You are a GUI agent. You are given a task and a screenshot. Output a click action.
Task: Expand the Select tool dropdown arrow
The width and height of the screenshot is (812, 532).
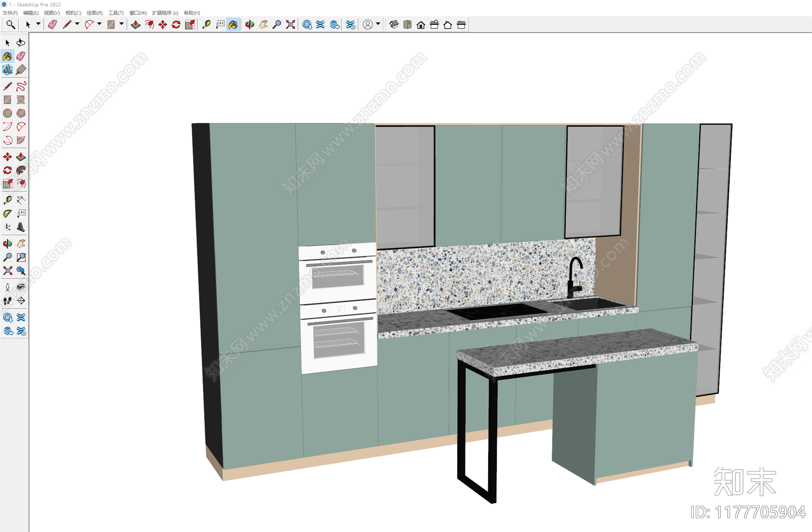coord(38,24)
